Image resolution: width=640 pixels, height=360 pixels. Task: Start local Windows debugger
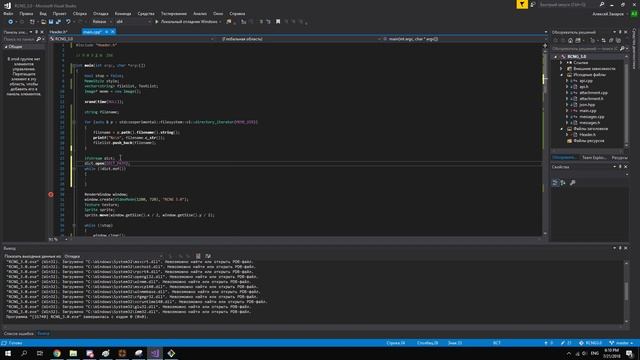coord(187,22)
